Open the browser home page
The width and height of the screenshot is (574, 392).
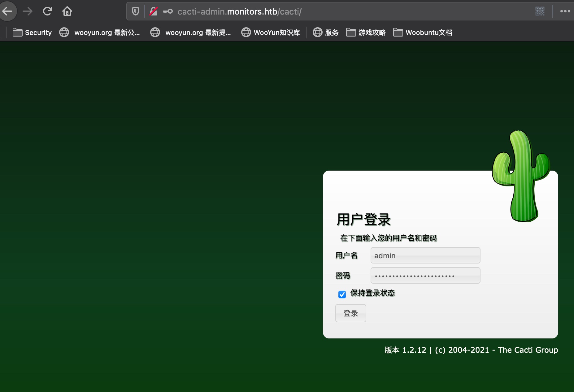pyautogui.click(x=67, y=11)
